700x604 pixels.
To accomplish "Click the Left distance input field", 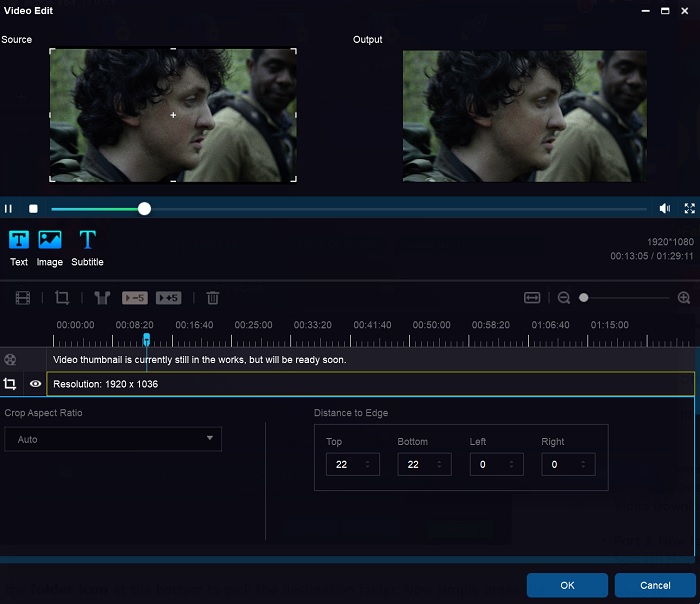I will coord(496,465).
